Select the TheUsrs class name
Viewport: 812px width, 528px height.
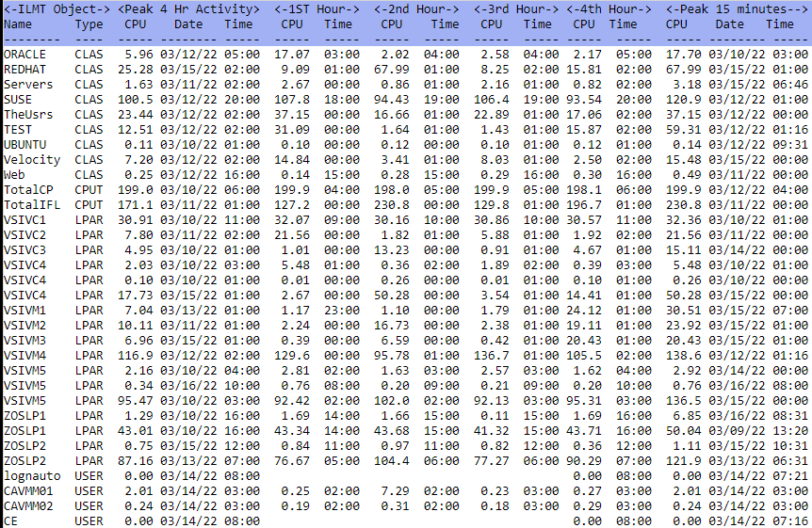click(x=27, y=114)
